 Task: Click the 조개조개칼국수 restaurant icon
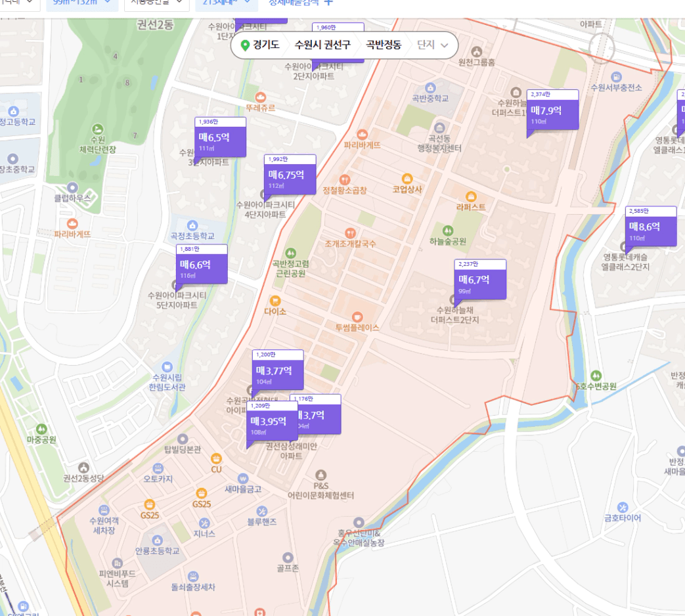(x=350, y=232)
